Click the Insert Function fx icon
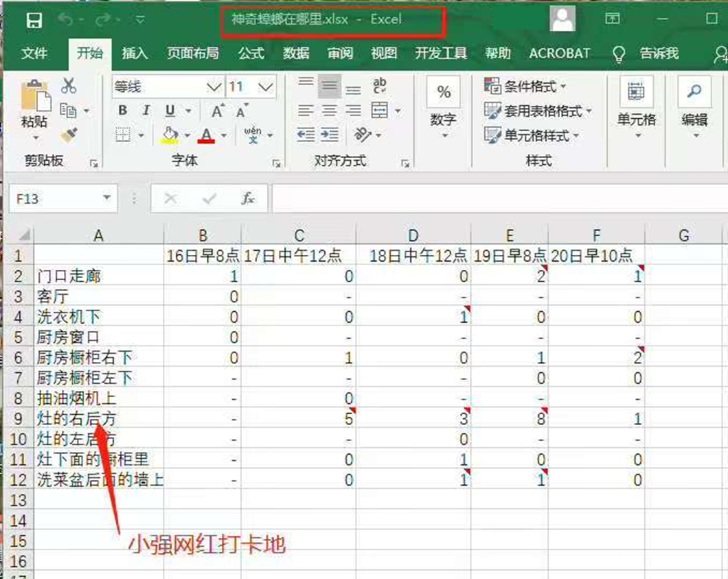Viewport: 728px width, 579px height. pos(248,198)
